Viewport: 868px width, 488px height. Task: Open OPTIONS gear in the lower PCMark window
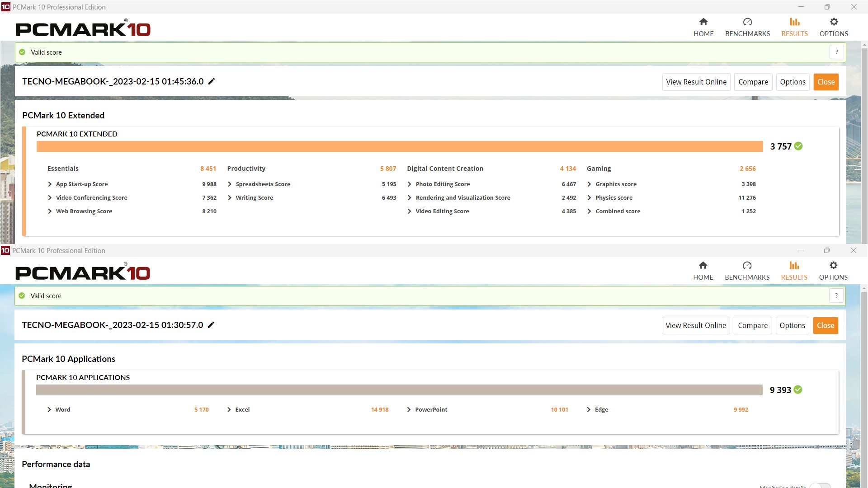[833, 271]
